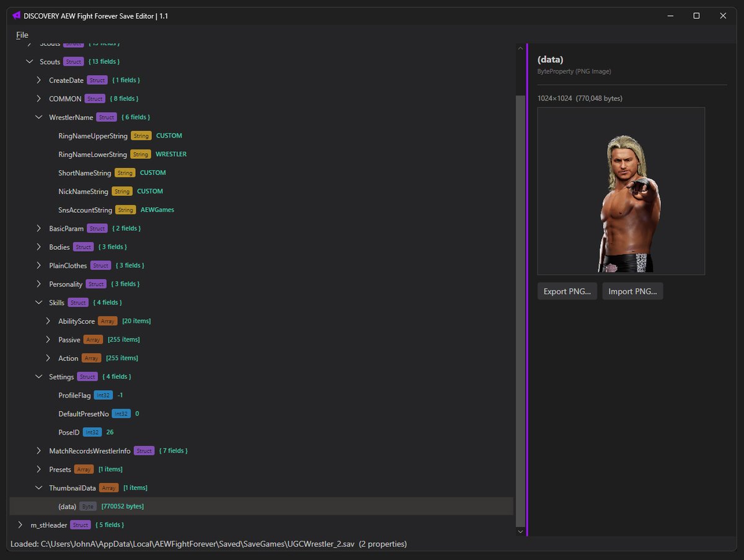Expand the Bodies struct
The width and height of the screenshot is (744, 560).
click(x=38, y=247)
